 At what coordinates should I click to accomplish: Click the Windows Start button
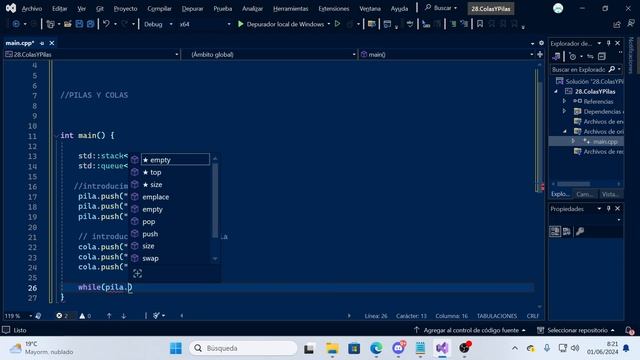click(176, 348)
